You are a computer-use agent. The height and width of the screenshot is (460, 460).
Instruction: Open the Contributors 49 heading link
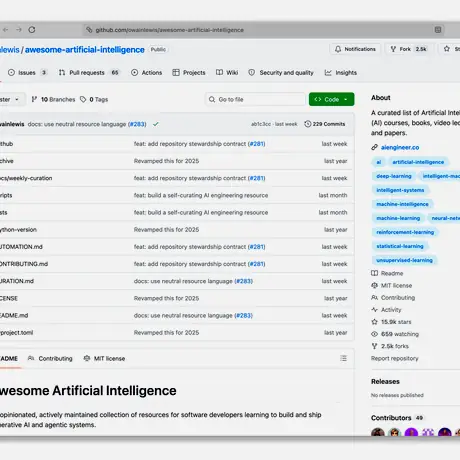point(397,418)
